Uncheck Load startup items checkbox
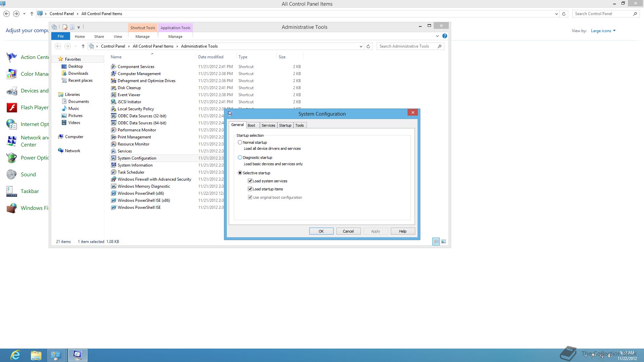 click(250, 189)
